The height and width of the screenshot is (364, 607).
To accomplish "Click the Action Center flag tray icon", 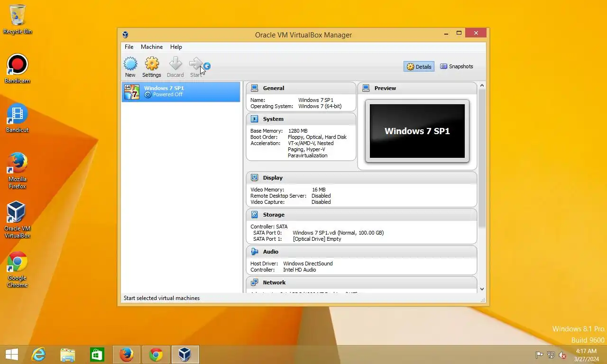I will (x=539, y=355).
